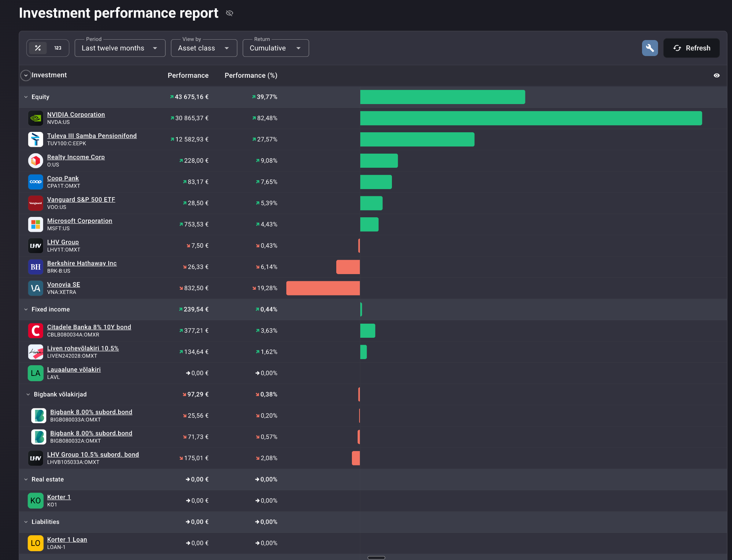The image size is (732, 560).
Task: Open LHV Group equity link
Action: pos(63,242)
